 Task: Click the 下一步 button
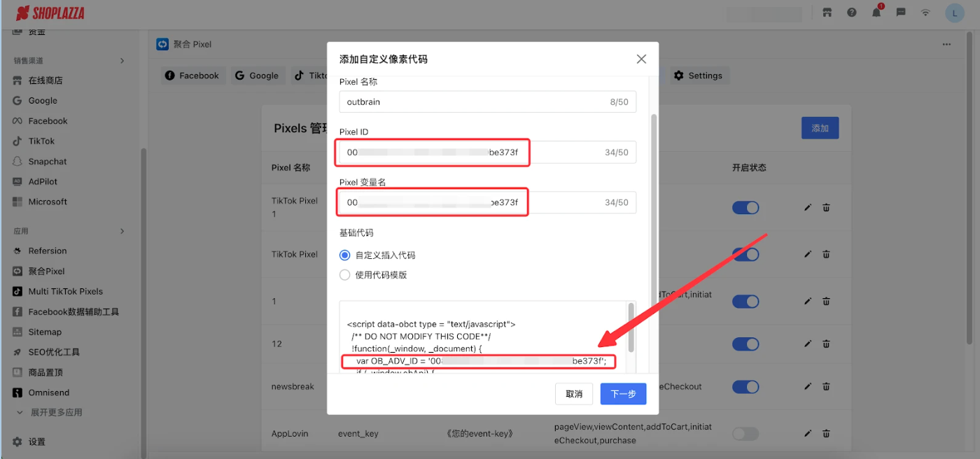coord(623,394)
